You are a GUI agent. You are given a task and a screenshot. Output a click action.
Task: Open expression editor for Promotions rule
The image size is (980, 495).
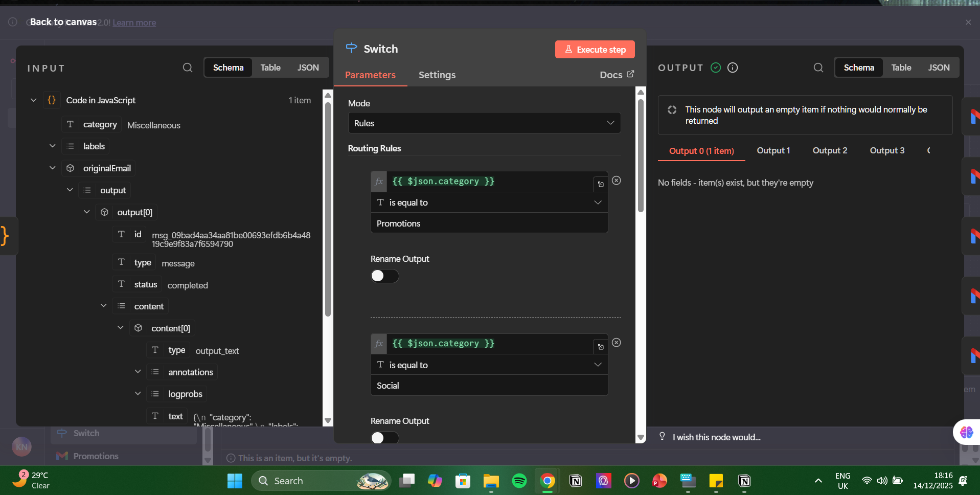(x=601, y=184)
